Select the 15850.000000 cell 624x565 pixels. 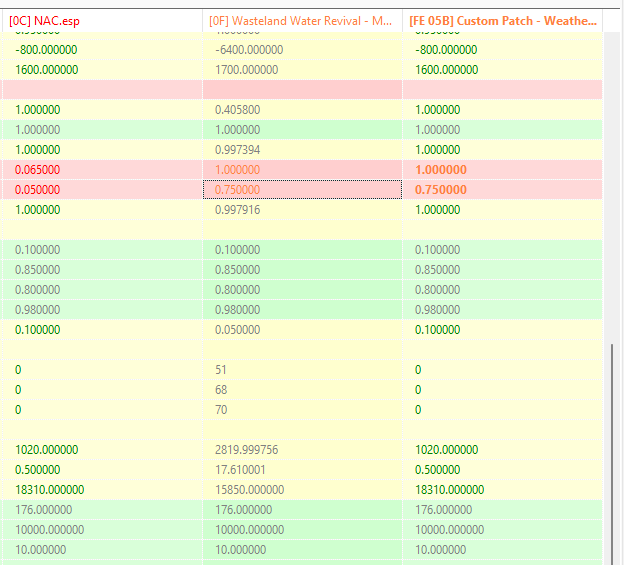[x=302, y=489]
